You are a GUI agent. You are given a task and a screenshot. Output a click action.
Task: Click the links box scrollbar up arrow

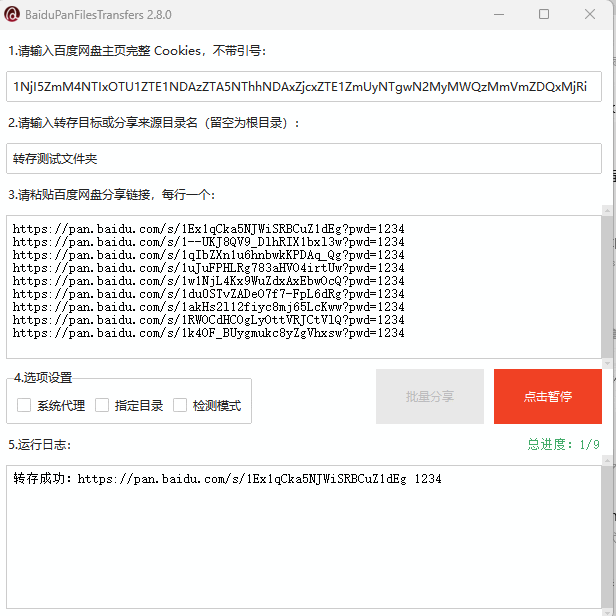(x=607, y=211)
